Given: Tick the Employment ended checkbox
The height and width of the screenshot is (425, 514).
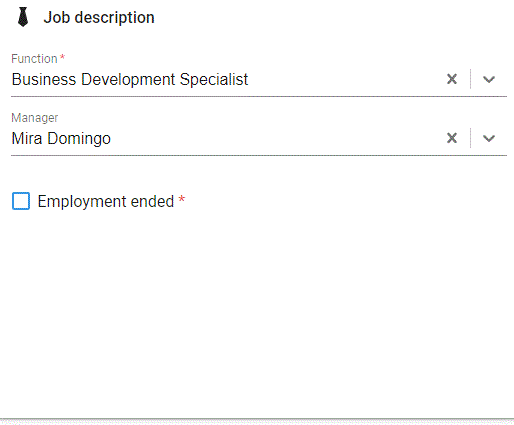Looking at the screenshot, I should click(21, 201).
